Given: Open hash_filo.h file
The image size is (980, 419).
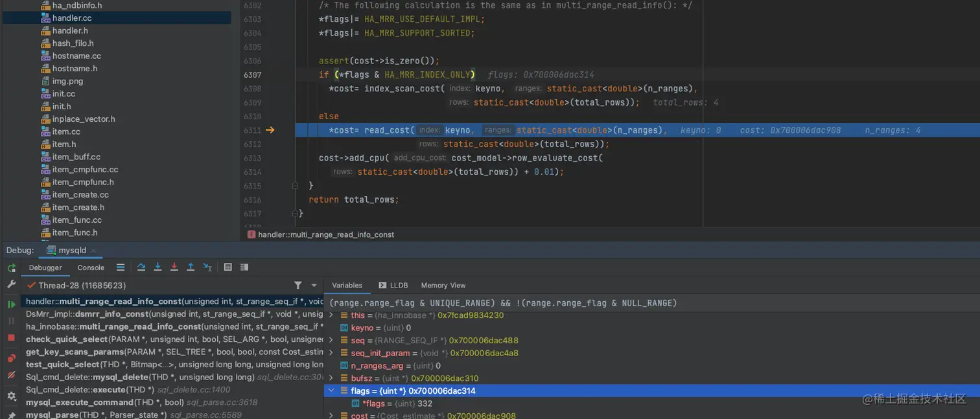Looking at the screenshot, I should pyautogui.click(x=73, y=43).
